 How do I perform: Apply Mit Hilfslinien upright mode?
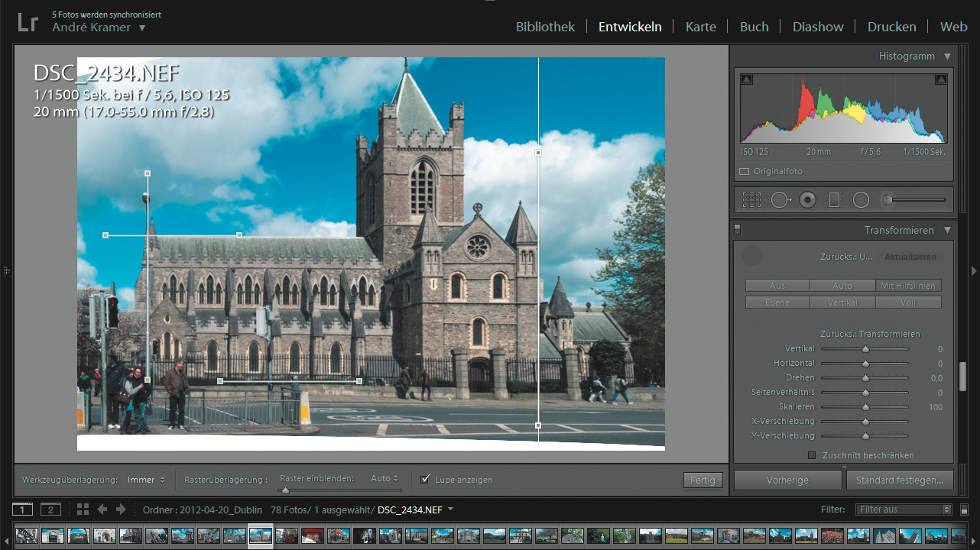click(909, 286)
